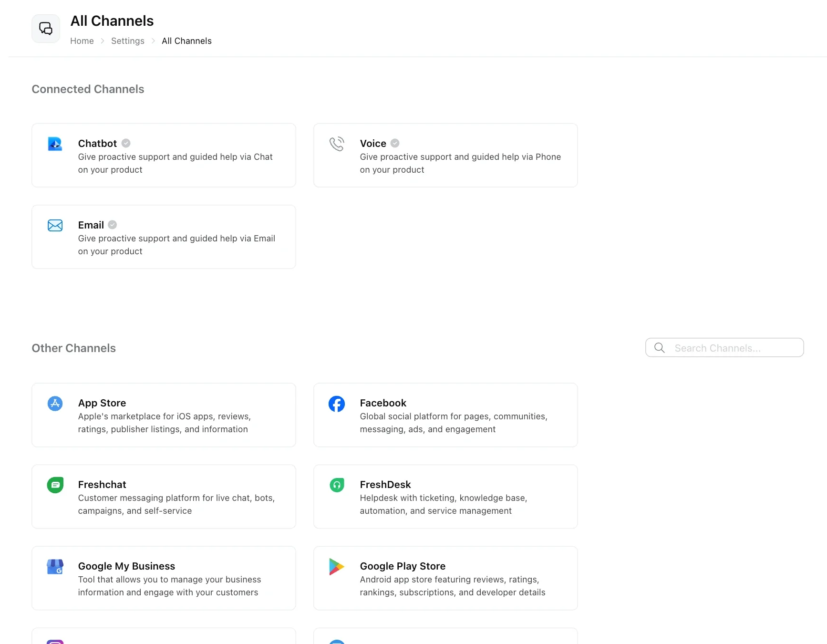This screenshot has width=827, height=644.
Task: Click the Other Channels section heading
Action: 74,348
